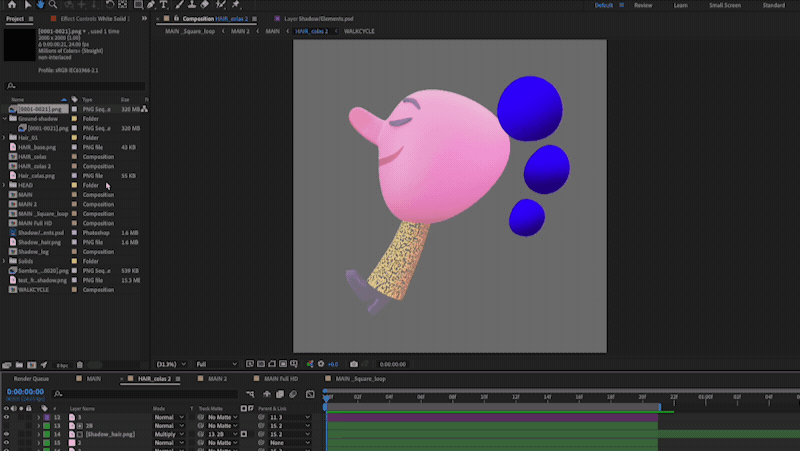Expand the HEAD folder
The width and height of the screenshot is (800, 451).
pyautogui.click(x=5, y=185)
